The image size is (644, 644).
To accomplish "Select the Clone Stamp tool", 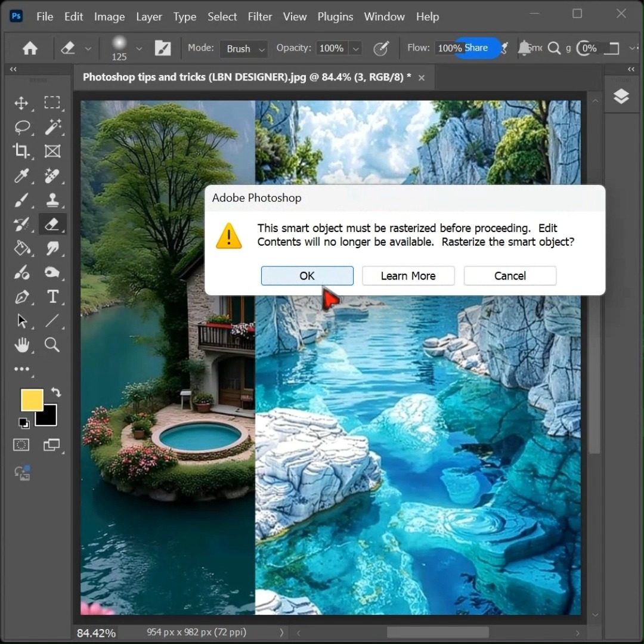I will coord(52,200).
